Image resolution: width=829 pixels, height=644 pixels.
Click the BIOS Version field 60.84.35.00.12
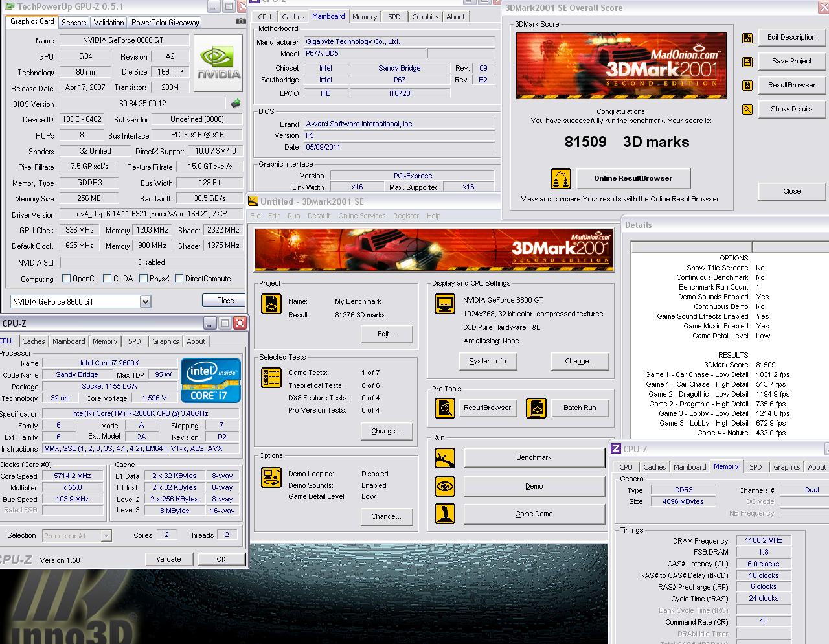(x=142, y=104)
